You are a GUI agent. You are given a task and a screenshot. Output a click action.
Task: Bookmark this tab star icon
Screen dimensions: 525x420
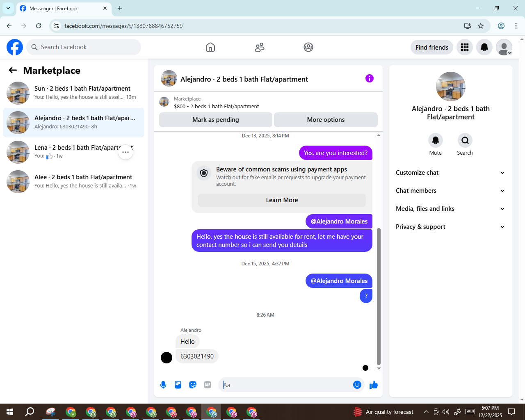pyautogui.click(x=481, y=26)
